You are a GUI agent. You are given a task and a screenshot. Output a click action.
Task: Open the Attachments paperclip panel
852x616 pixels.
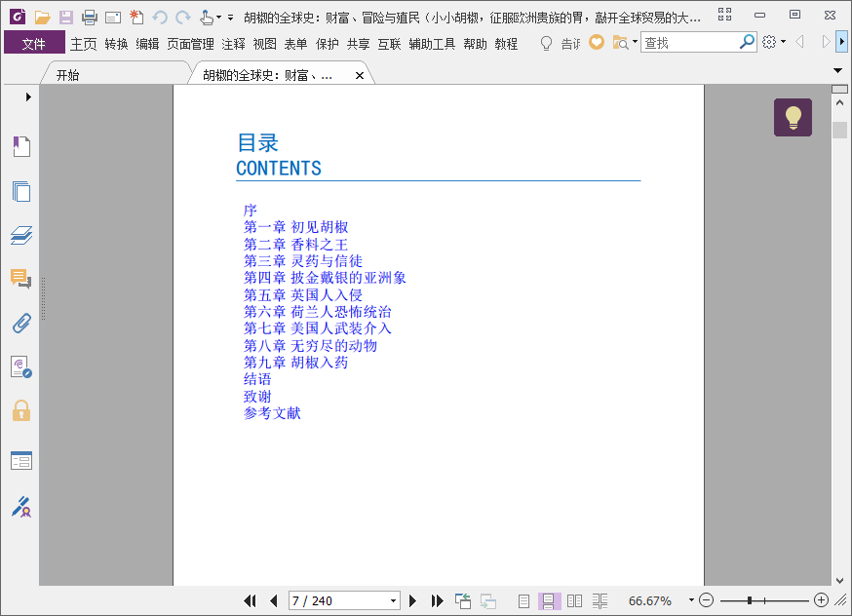click(21, 324)
